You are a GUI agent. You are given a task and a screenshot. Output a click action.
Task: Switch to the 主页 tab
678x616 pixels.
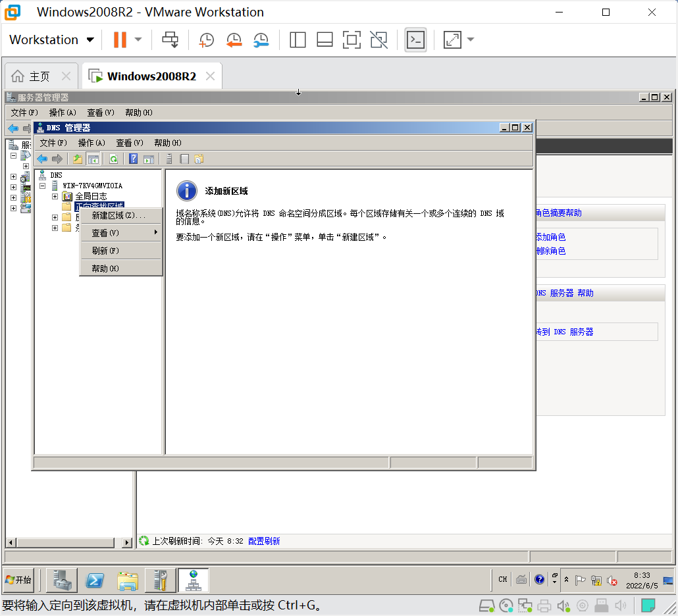39,76
